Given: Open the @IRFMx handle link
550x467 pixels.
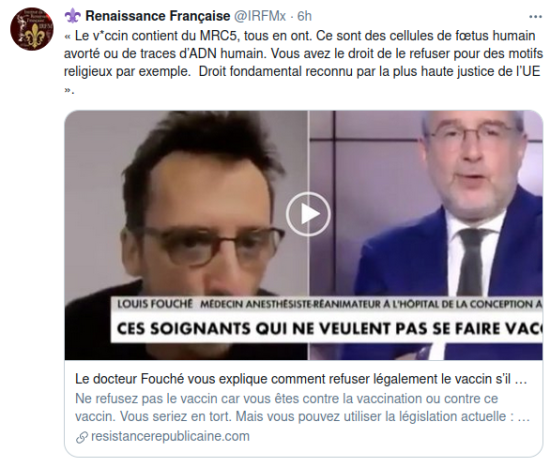Looking at the screenshot, I should (260, 16).
